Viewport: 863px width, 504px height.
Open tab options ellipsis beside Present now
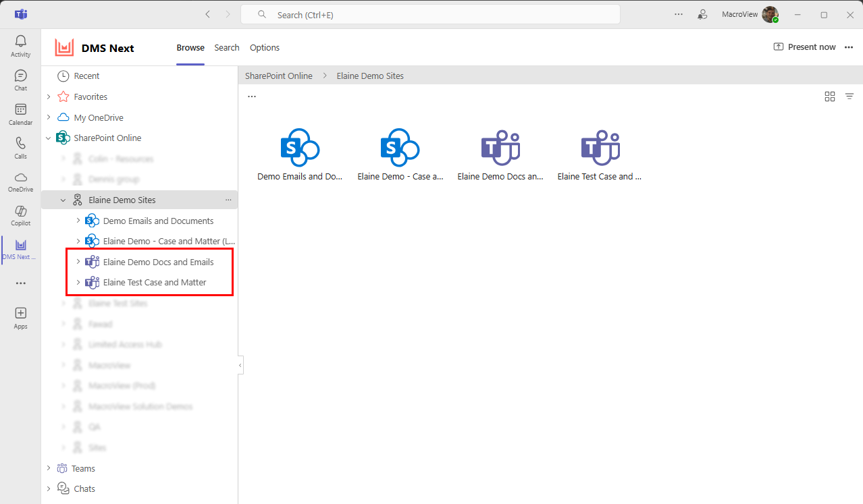point(849,47)
